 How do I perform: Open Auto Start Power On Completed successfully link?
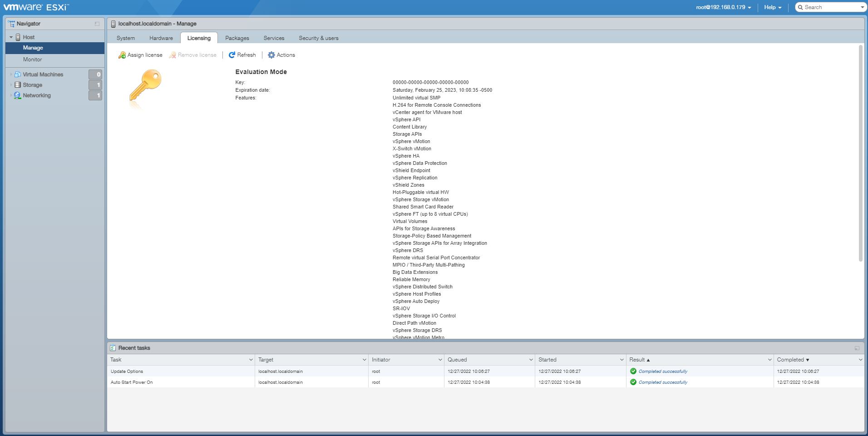(663, 382)
